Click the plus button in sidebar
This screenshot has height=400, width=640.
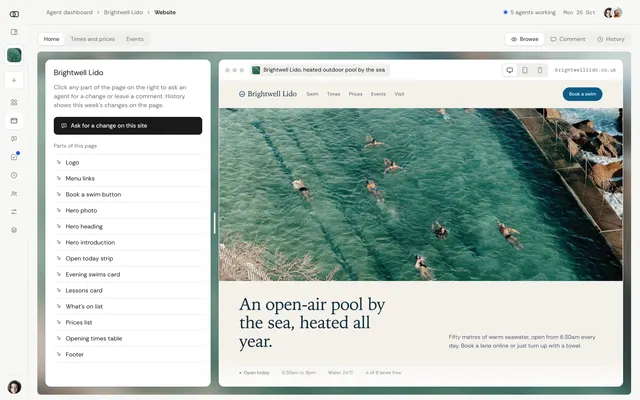tap(14, 80)
